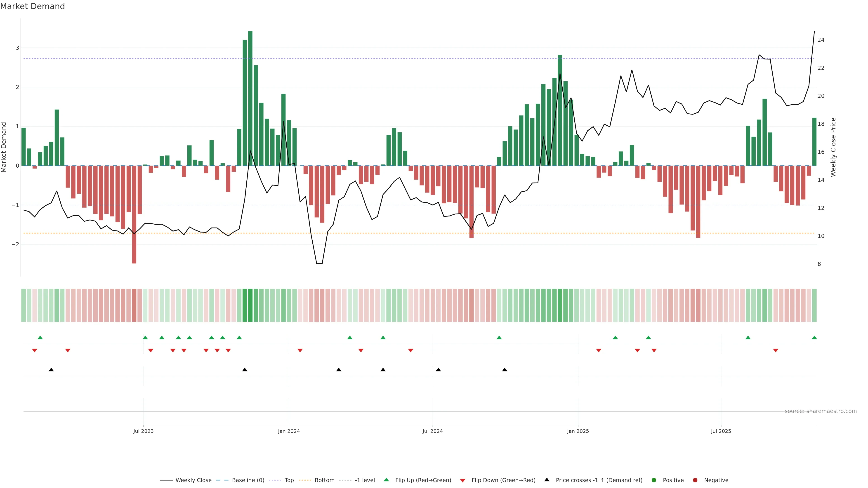Click Flip Up green triangle legend icon

[x=387, y=480]
